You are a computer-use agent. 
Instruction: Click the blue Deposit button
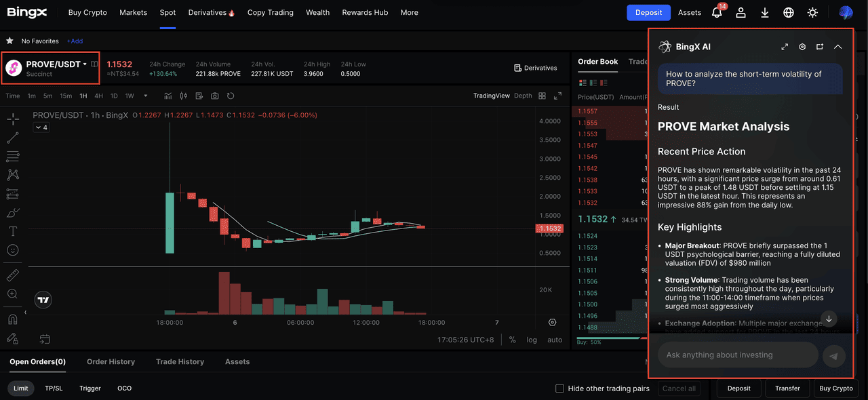(x=648, y=12)
